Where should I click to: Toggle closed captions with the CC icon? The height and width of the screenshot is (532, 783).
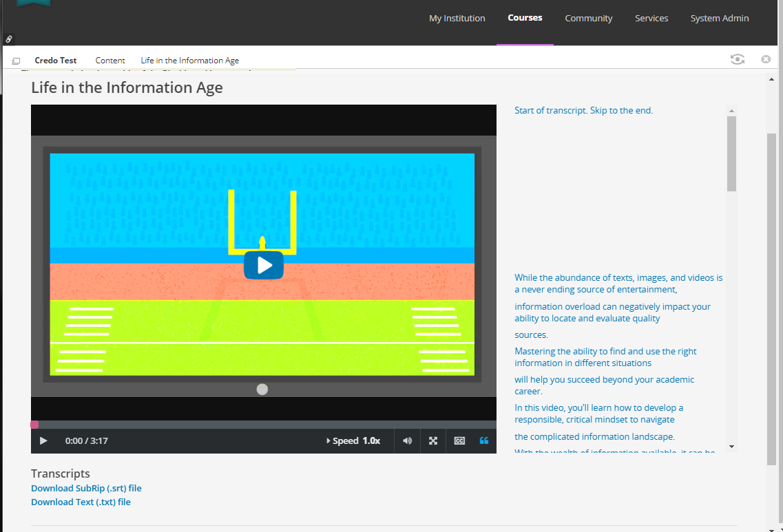pos(459,440)
